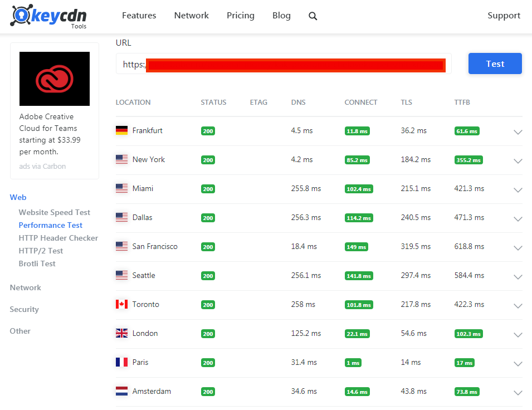
Task: Click the TTFB column header
Action: click(462, 102)
